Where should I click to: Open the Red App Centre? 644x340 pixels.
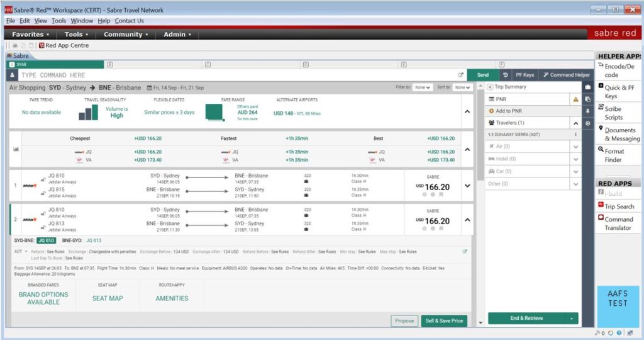coord(64,45)
